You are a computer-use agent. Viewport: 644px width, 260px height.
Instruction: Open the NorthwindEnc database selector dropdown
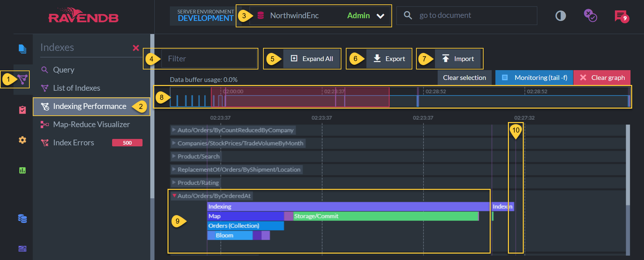click(319, 16)
